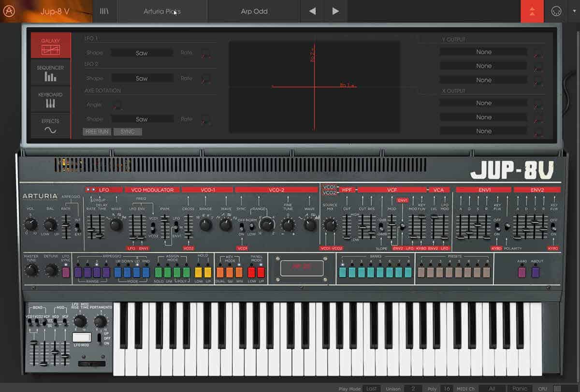The width and height of the screenshot is (580, 392).
Task: Select the Galaxy tab
Action: coord(51,46)
